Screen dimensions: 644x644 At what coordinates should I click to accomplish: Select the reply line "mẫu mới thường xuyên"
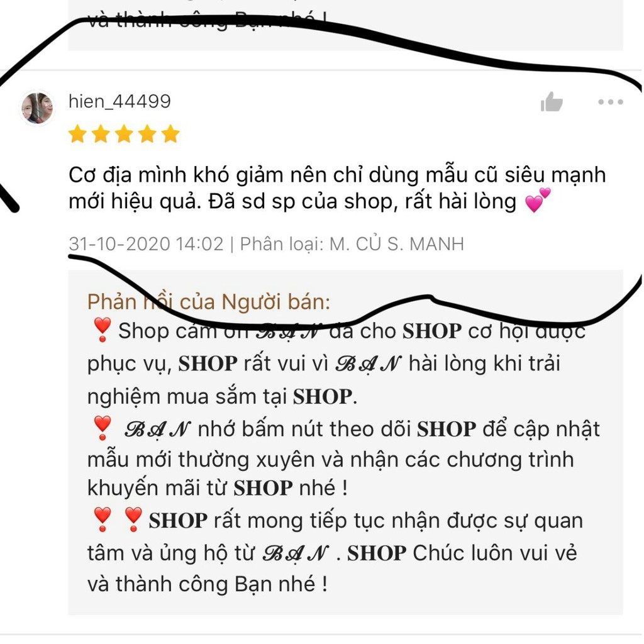(x=330, y=460)
